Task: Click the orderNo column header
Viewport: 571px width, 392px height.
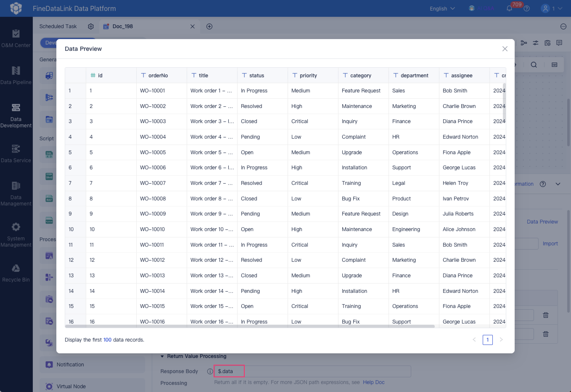Action: (x=161, y=75)
